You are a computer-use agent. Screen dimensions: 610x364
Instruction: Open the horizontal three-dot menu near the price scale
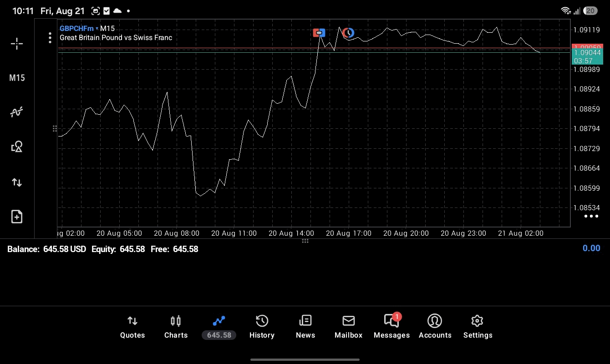(x=591, y=216)
